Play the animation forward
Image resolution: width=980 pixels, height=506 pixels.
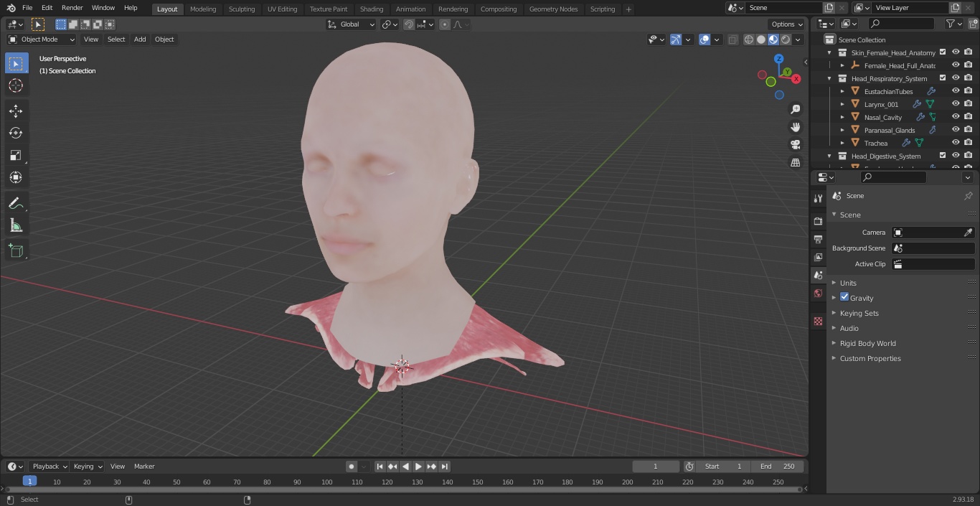point(419,467)
